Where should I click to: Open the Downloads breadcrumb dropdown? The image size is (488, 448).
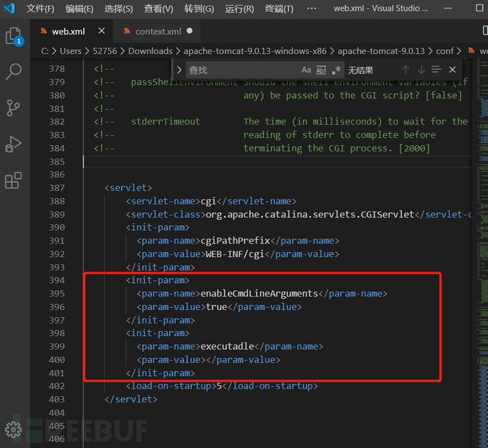tap(150, 51)
